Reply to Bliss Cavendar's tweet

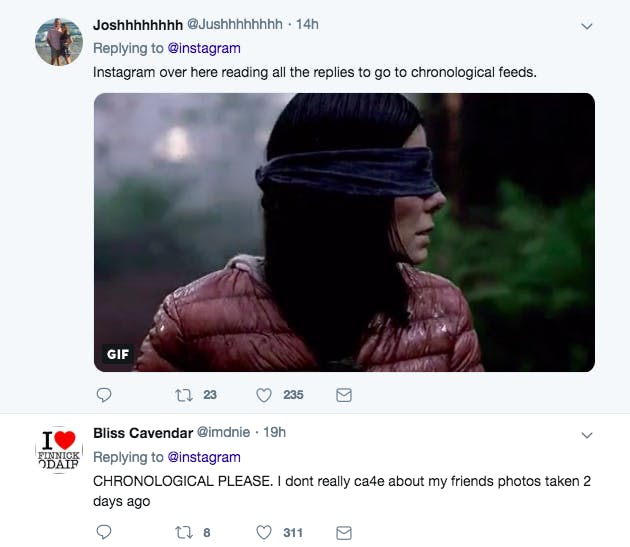point(104,532)
